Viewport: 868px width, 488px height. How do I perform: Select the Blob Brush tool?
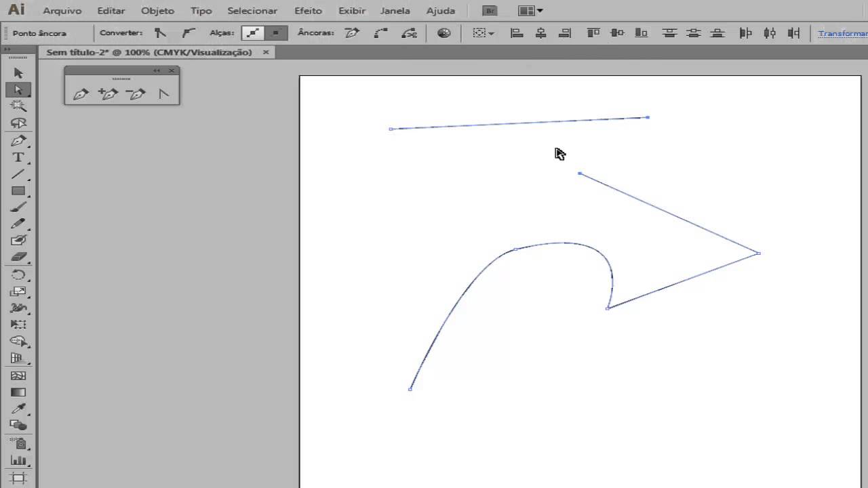click(x=18, y=241)
